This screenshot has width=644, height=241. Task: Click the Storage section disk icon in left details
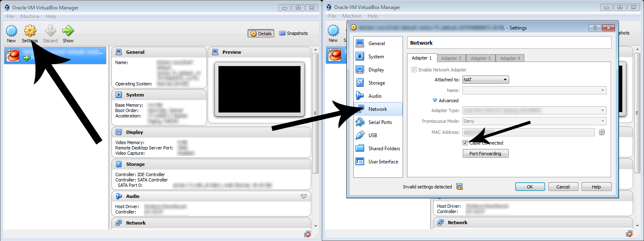pos(119,164)
